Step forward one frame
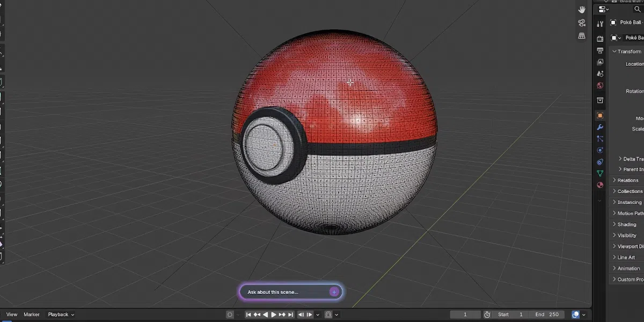The width and height of the screenshot is (644, 322). [x=309, y=314]
